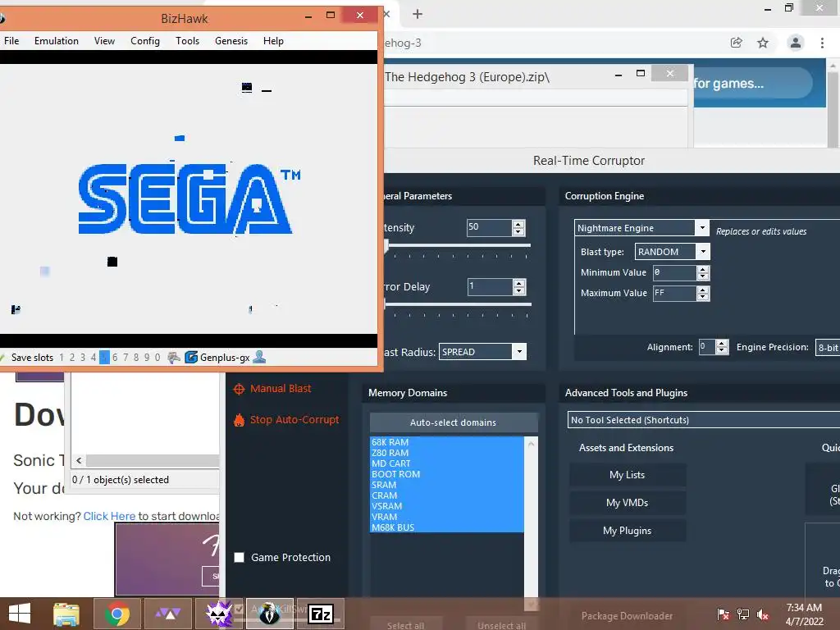Screen dimensions: 840x630
Task: Click the date and time clock in the taskbar
Action: 804,614
